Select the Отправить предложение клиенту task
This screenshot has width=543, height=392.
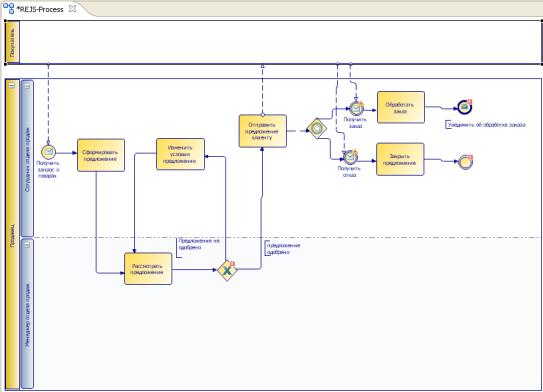262,131
